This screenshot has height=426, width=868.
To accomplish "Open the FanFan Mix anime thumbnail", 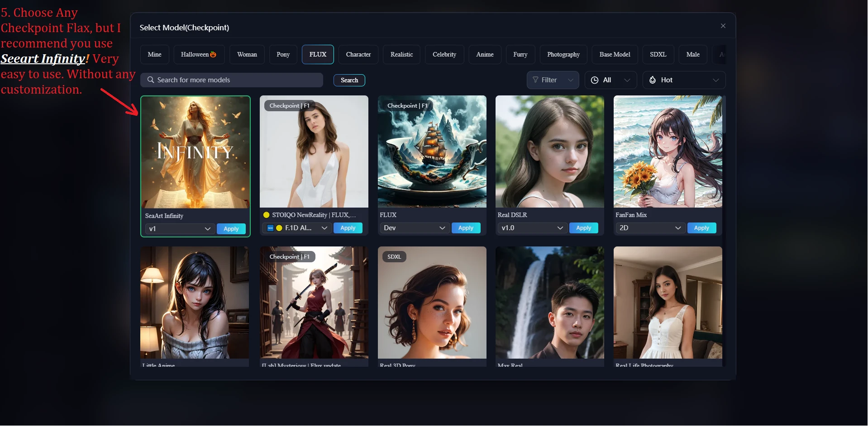I will coord(668,151).
